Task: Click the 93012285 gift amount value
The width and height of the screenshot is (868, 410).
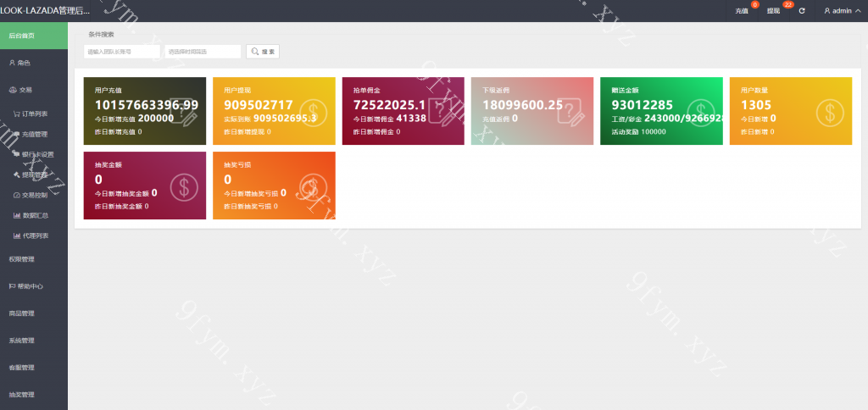Action: (643, 104)
